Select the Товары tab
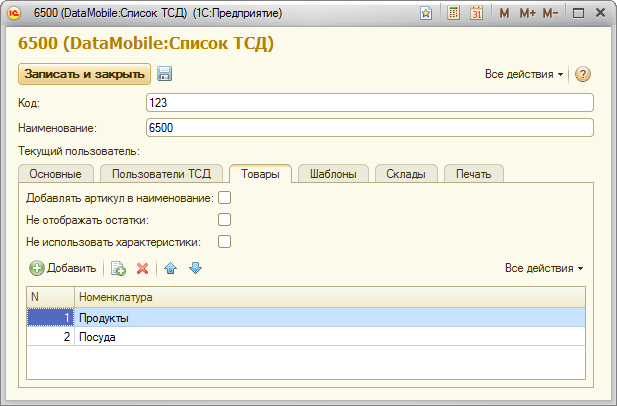 point(260,174)
